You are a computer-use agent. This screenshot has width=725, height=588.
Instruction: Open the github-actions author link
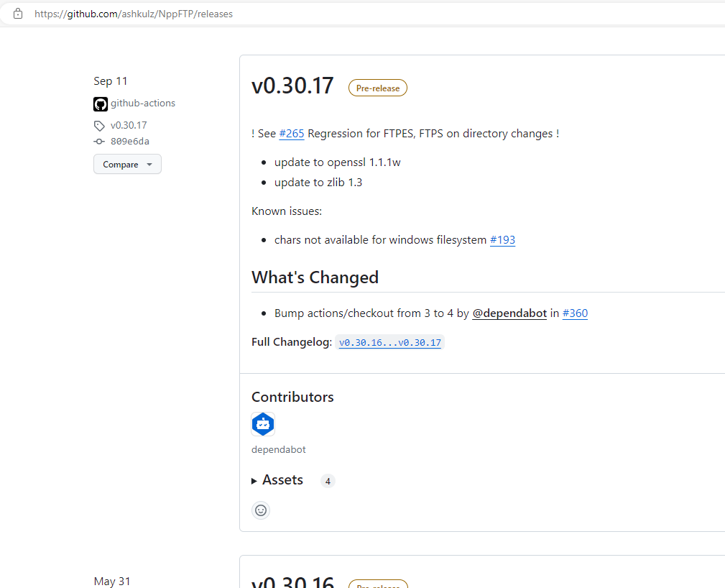[x=143, y=104]
